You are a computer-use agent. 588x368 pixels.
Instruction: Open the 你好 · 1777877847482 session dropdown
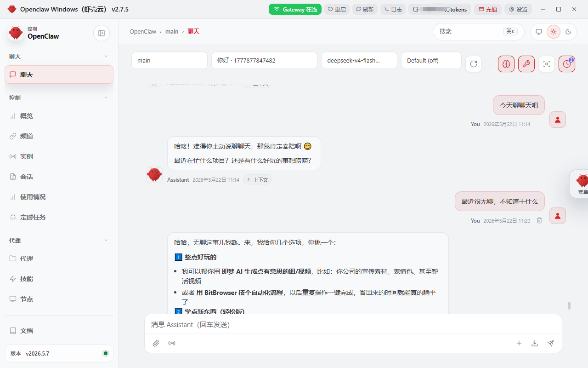tap(264, 60)
